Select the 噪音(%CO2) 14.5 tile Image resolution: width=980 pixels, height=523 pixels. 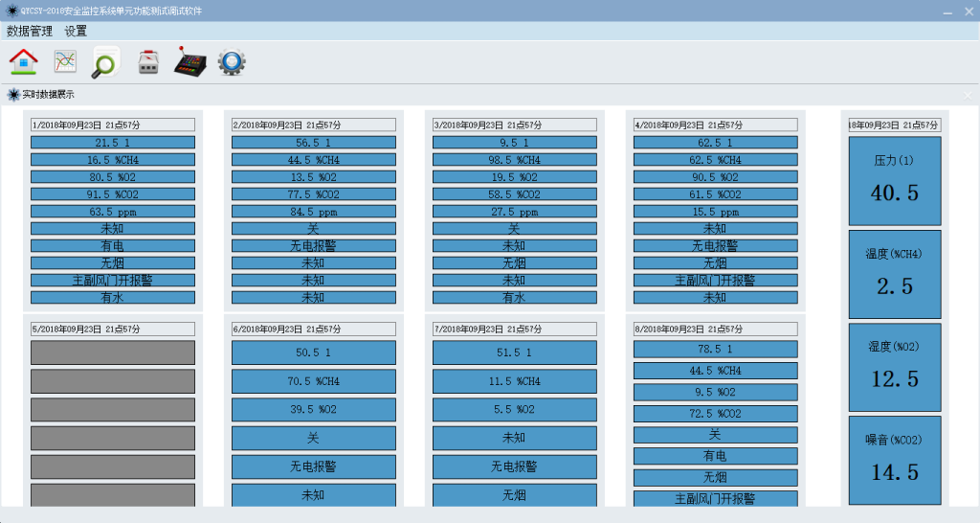tap(895, 460)
